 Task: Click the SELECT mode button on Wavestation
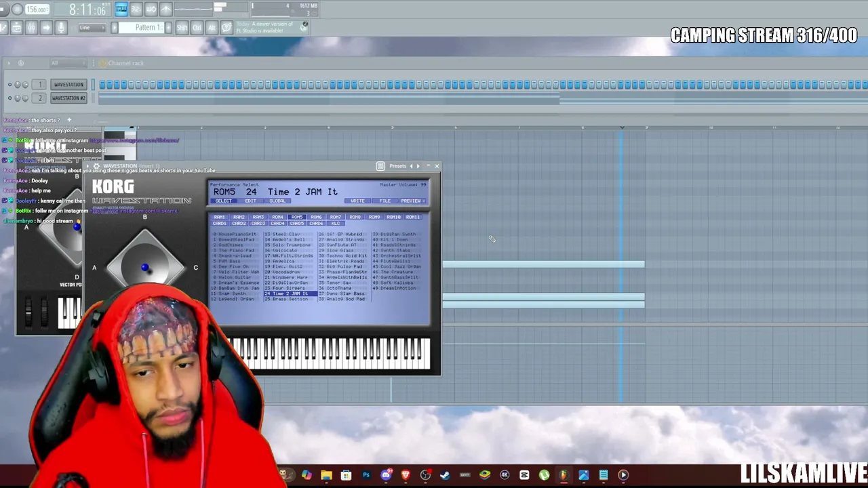pos(224,201)
